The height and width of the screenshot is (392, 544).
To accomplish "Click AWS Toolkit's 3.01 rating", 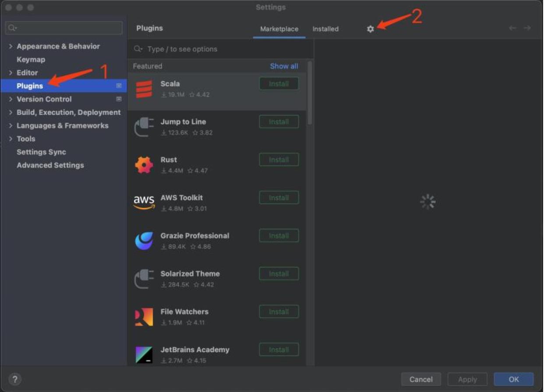I will pyautogui.click(x=197, y=209).
